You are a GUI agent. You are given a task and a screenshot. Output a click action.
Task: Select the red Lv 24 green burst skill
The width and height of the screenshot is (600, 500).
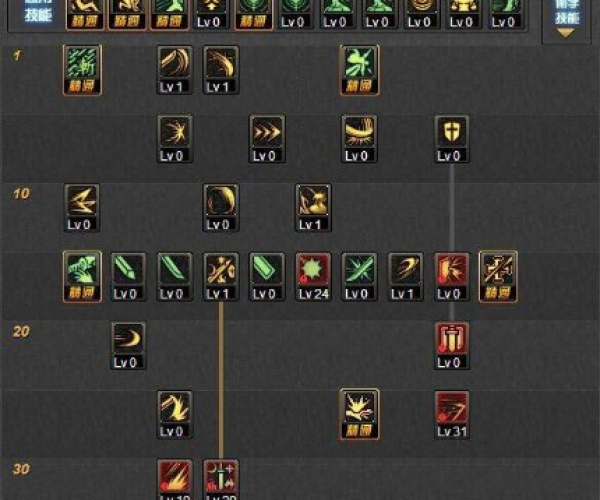point(313,277)
